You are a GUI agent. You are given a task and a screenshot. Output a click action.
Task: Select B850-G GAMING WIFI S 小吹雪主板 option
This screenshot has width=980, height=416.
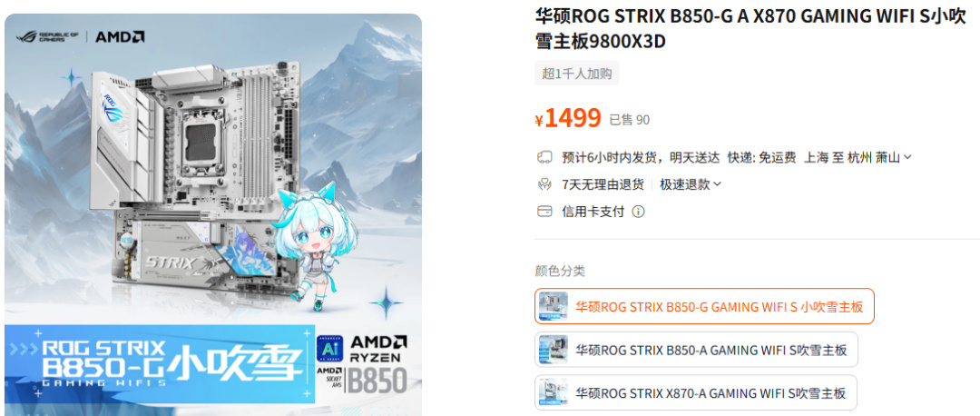coord(704,306)
